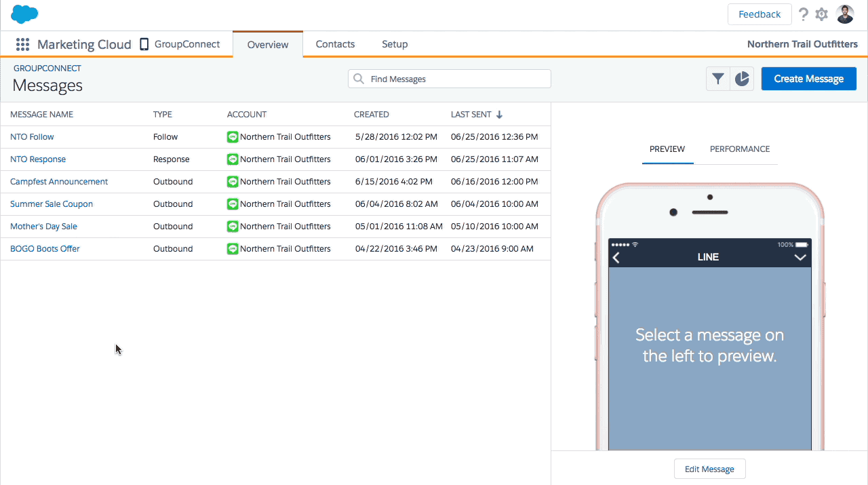Image resolution: width=868 pixels, height=485 pixels.
Task: Expand the LINE header chevron in preview
Action: (800, 258)
